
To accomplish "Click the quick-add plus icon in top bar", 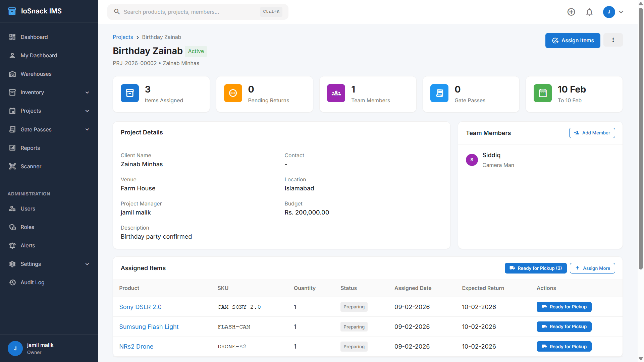I will tap(571, 12).
